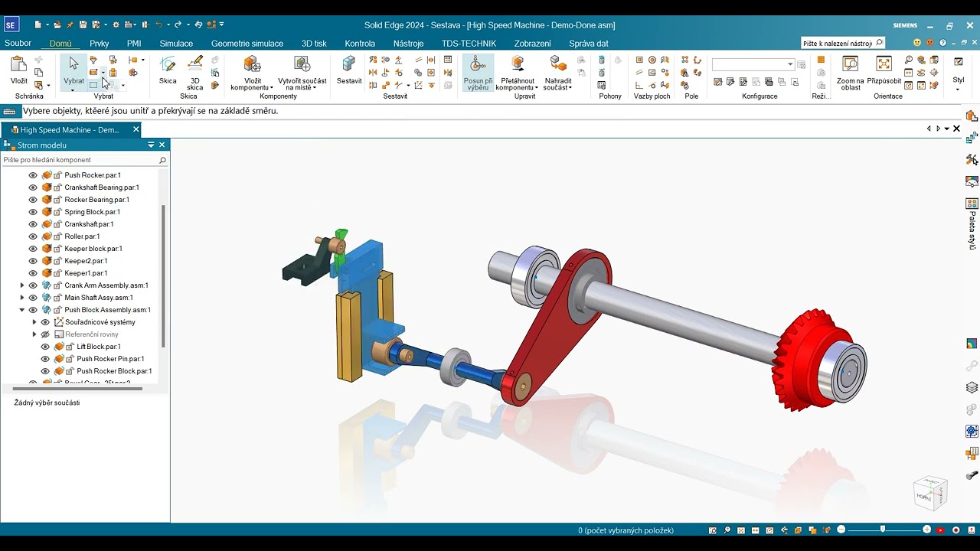Open the Soubor menu
This screenshot has width=980, height=551.
click(x=18, y=44)
